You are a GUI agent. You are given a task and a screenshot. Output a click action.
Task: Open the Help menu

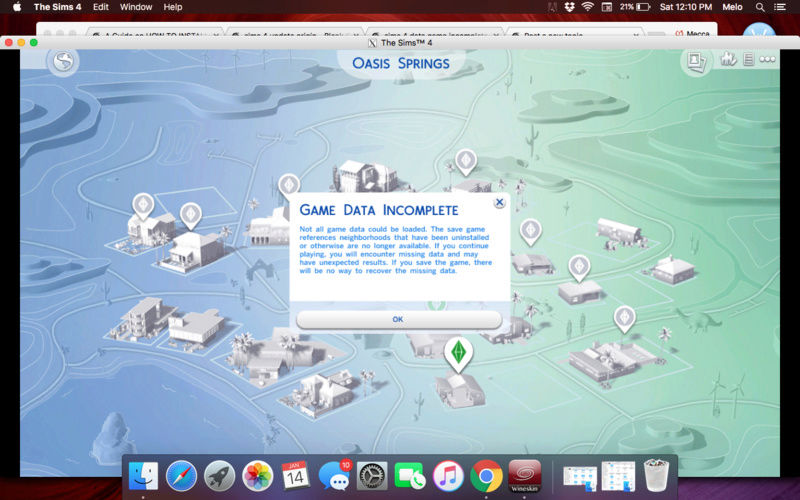click(x=173, y=7)
